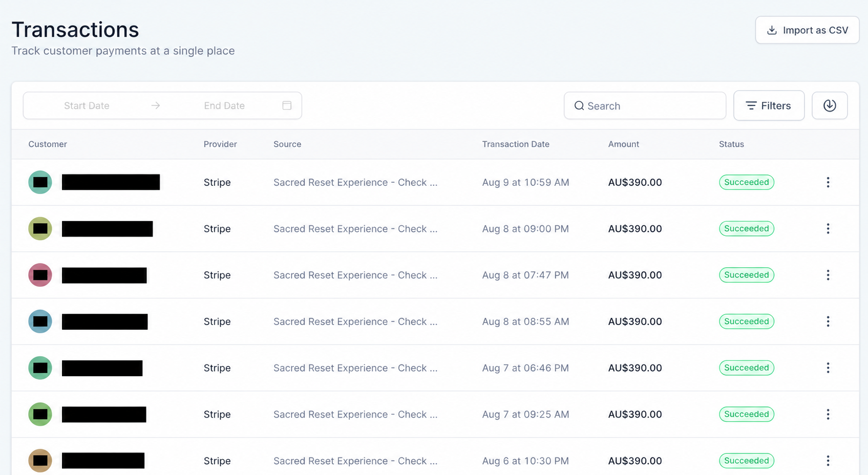Focus the Search transactions field
This screenshot has height=475, width=868.
[645, 105]
